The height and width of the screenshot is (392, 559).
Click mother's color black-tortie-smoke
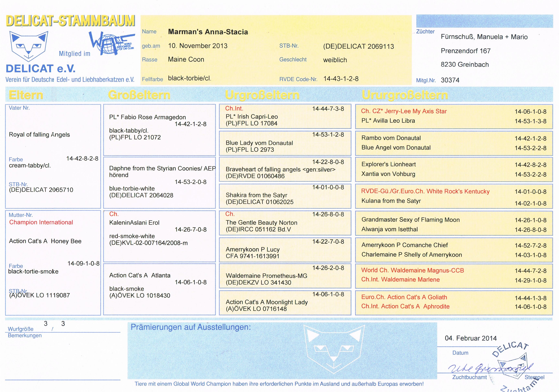click(33, 271)
